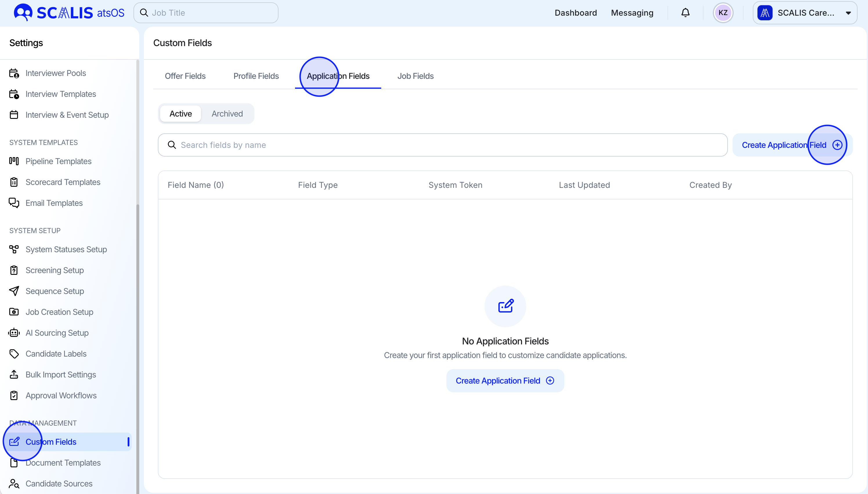Open Bulk Import Settings upload icon
This screenshot has height=494, width=868.
[14, 375]
